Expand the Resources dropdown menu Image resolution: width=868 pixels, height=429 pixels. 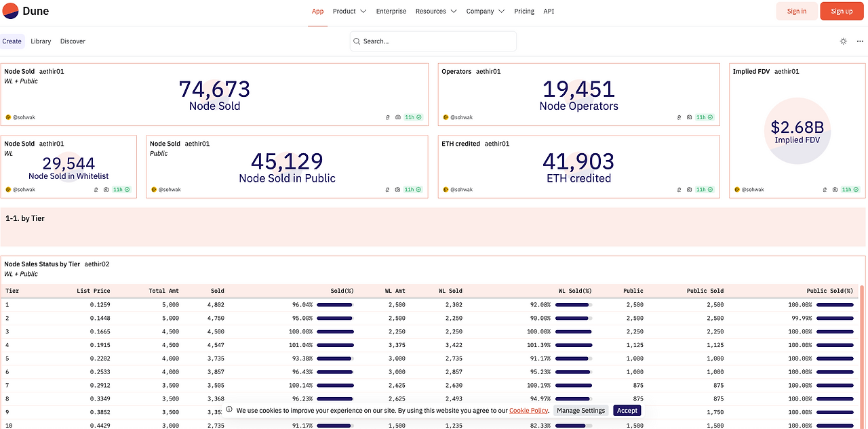coord(436,12)
